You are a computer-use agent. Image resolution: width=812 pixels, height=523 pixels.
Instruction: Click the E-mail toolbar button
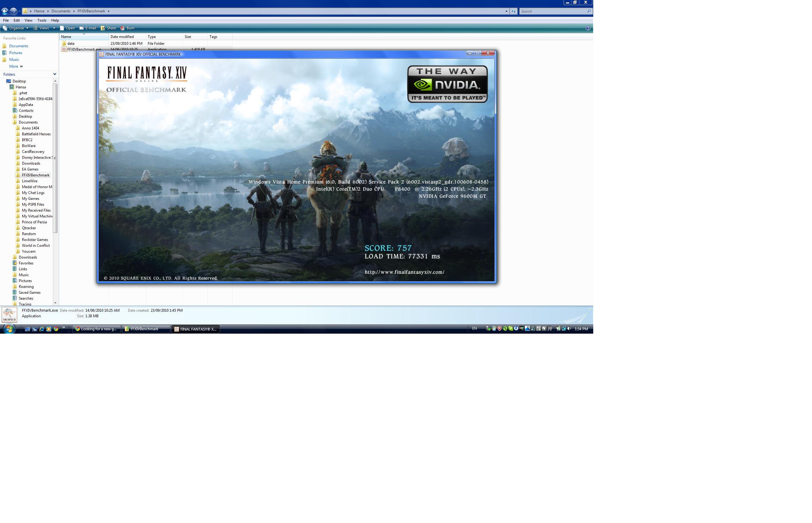click(88, 28)
